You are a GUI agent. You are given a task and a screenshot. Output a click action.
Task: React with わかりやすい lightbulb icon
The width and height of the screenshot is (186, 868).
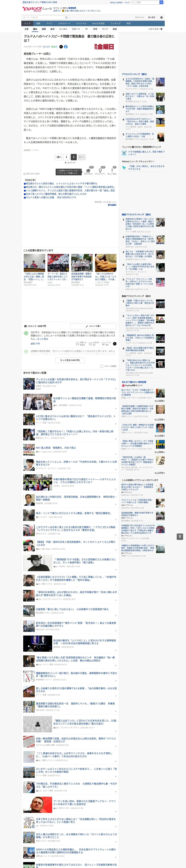(x=100, y=171)
